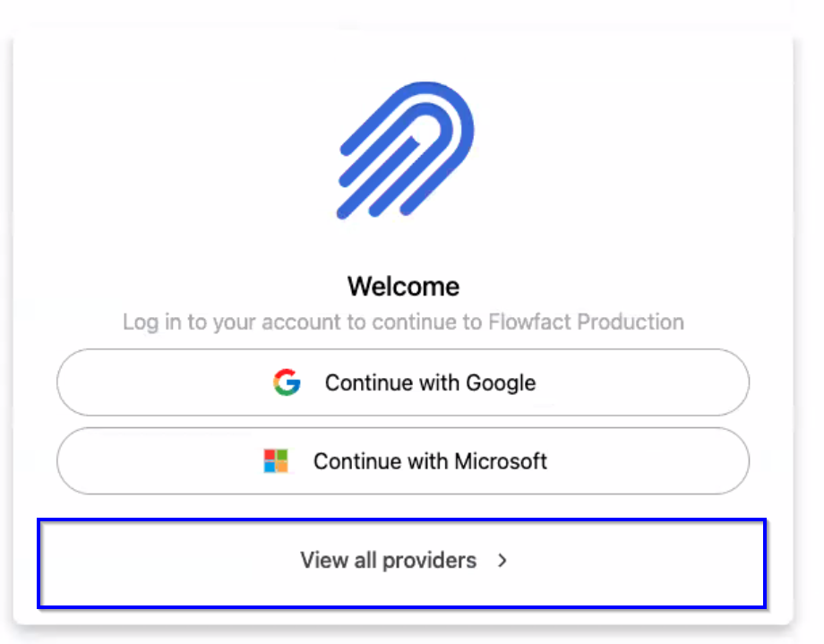Click the blue-outlined View all providers row
824x644 pixels.
[401, 563]
